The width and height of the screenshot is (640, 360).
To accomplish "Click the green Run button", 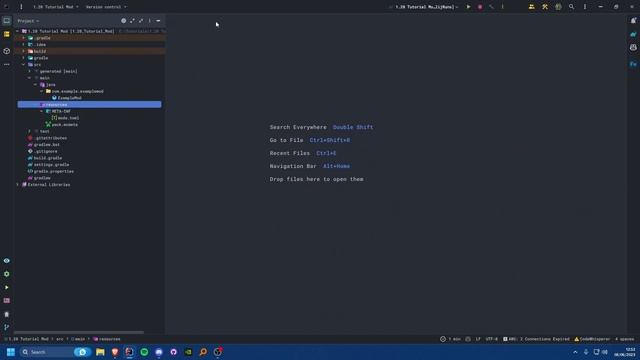I will [468, 7].
